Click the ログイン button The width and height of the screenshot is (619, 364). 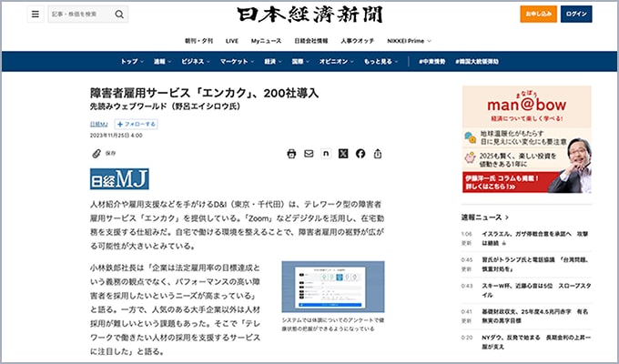pyautogui.click(x=576, y=15)
